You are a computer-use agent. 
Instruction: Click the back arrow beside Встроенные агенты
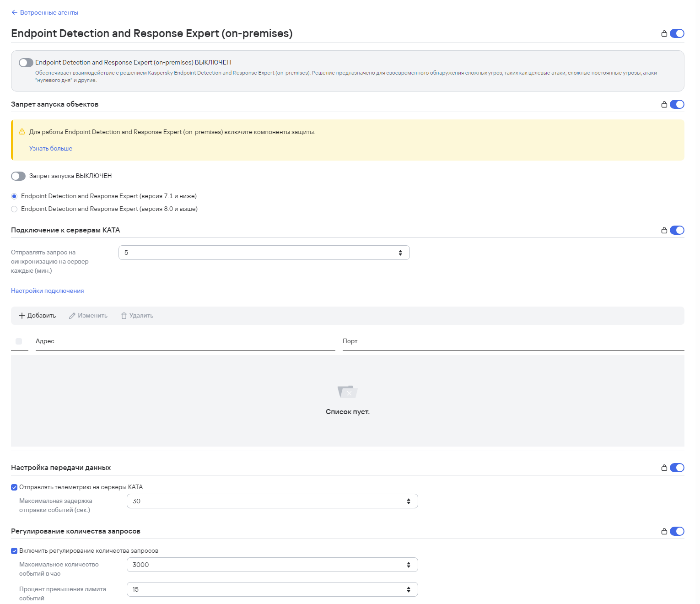(x=15, y=13)
